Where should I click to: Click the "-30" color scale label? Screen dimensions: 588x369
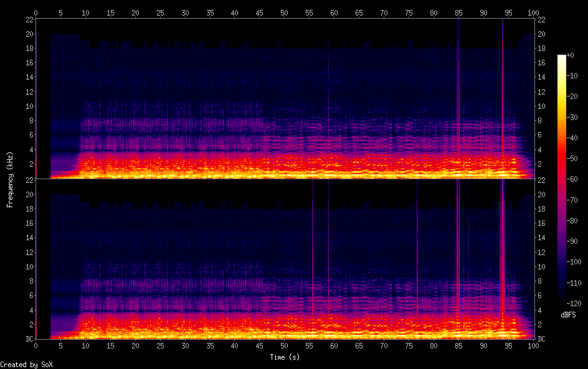click(x=572, y=117)
